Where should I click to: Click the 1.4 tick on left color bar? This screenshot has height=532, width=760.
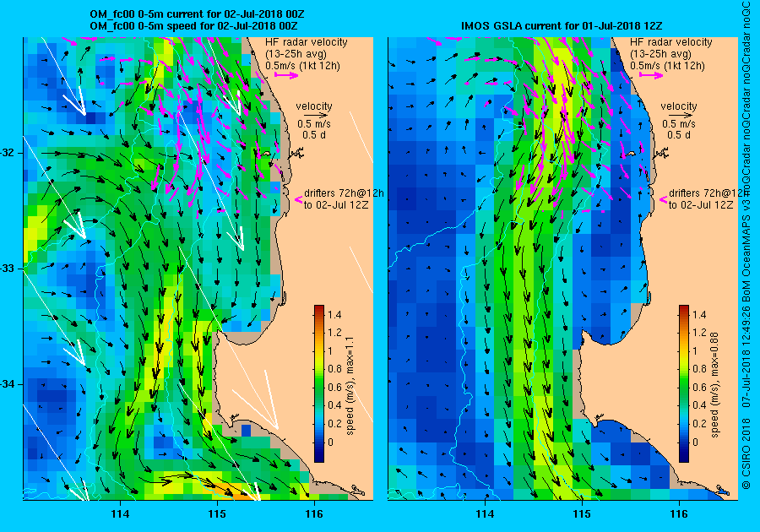click(x=334, y=314)
